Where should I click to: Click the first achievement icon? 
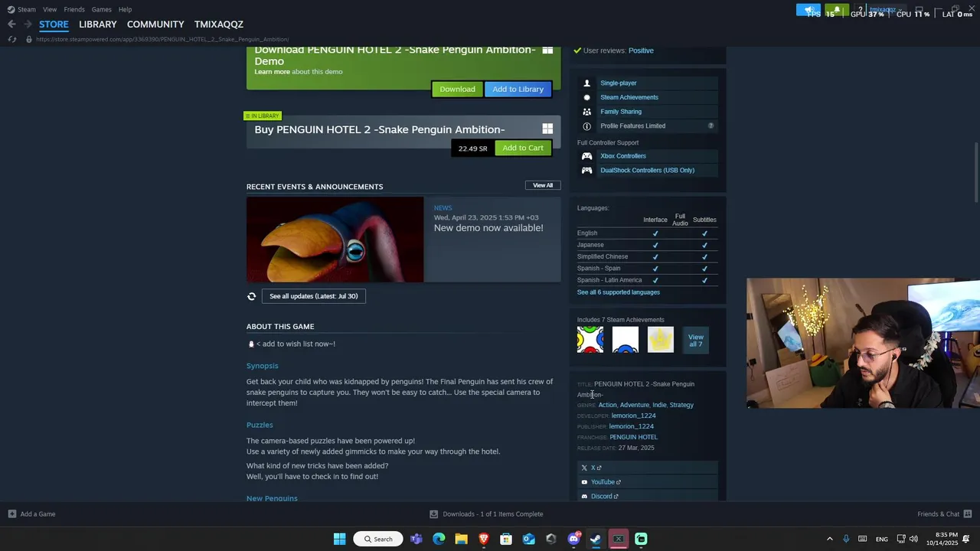click(590, 340)
